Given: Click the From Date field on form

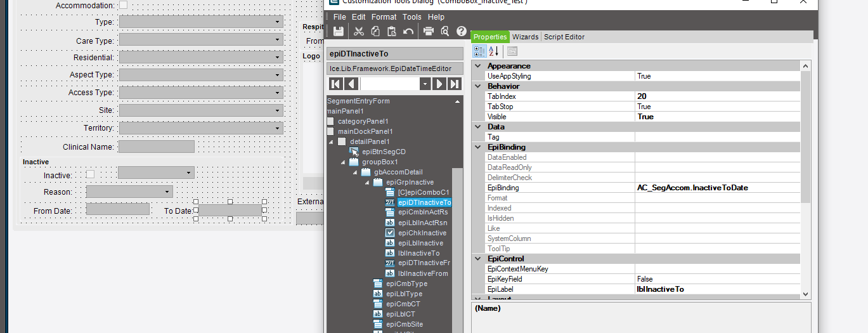Looking at the screenshot, I should click(118, 209).
